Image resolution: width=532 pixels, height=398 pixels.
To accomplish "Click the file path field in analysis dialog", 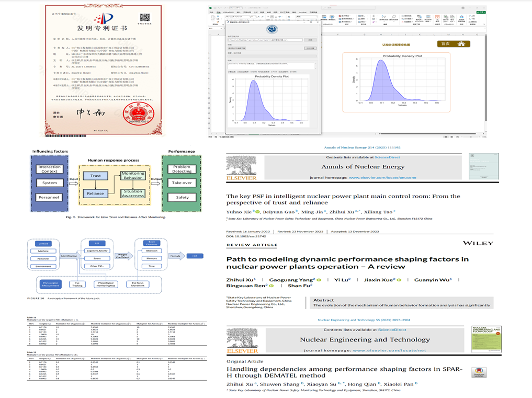I will tap(266, 40).
